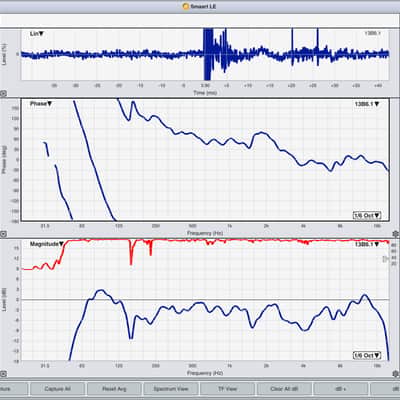The image size is (400, 400).
Task: Click the gear settings icon beside Phase plot
Action: point(396,233)
